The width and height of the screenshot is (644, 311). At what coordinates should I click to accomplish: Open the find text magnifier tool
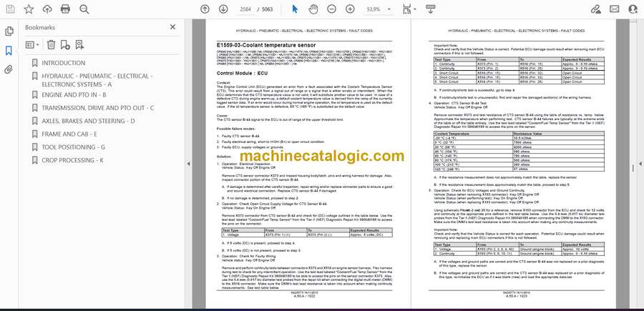[84, 9]
